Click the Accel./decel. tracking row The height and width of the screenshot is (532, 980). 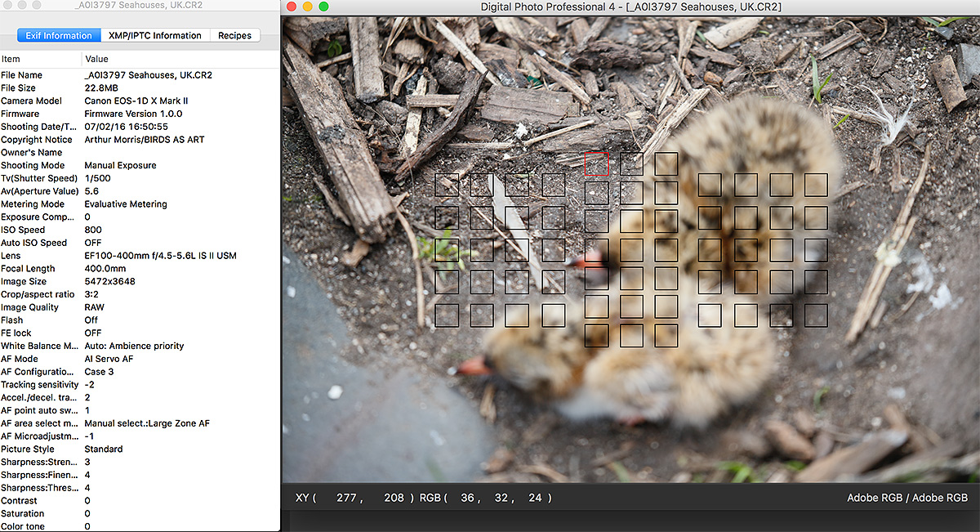click(140, 397)
